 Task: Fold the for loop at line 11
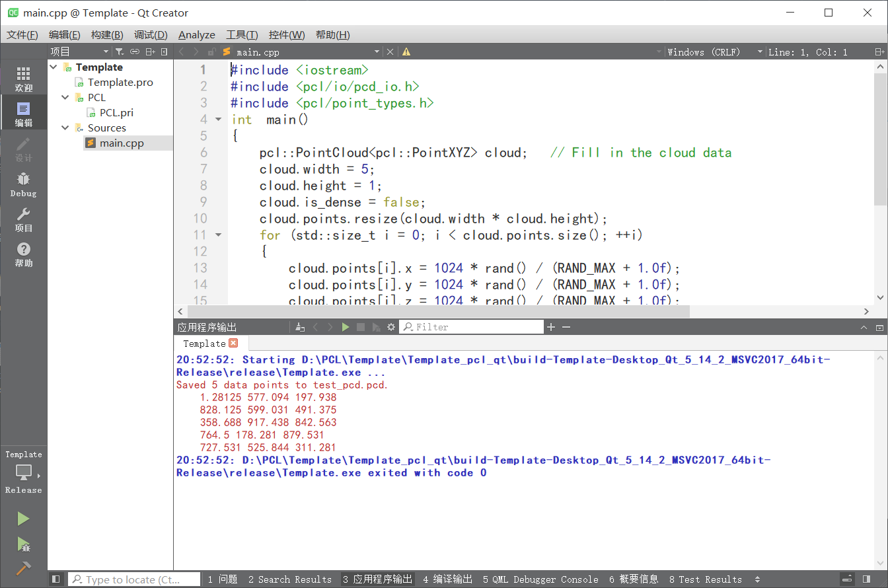219,235
